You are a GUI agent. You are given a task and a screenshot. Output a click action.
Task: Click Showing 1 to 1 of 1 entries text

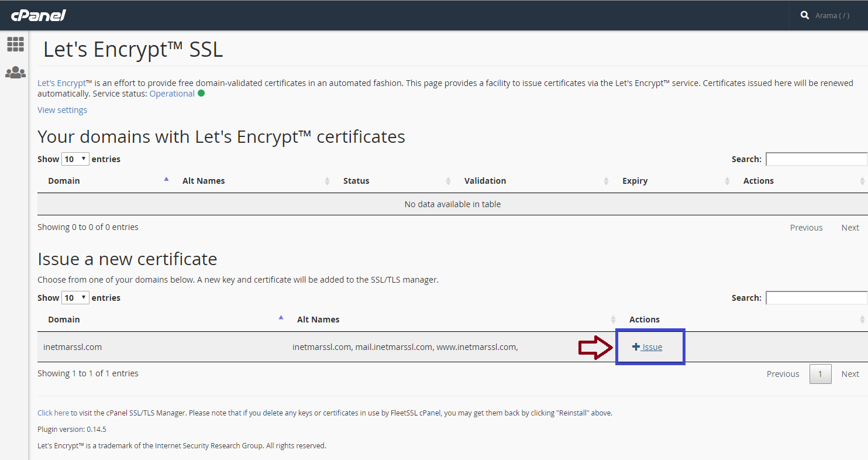click(x=88, y=373)
